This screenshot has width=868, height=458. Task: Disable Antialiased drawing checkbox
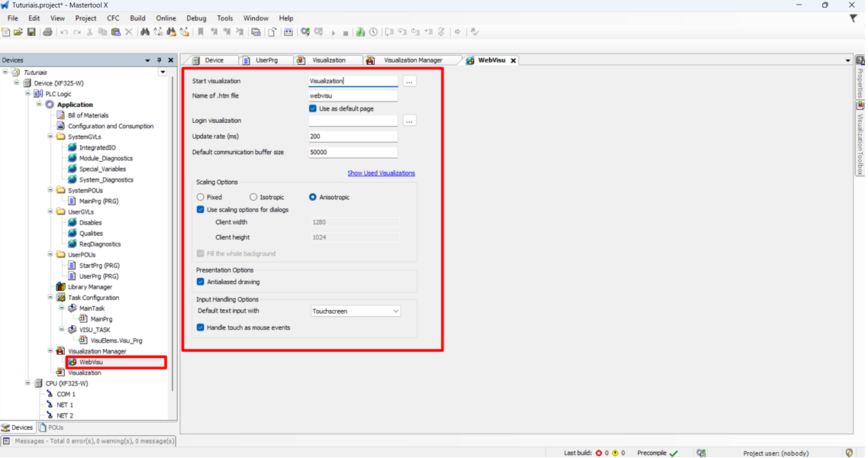click(200, 282)
